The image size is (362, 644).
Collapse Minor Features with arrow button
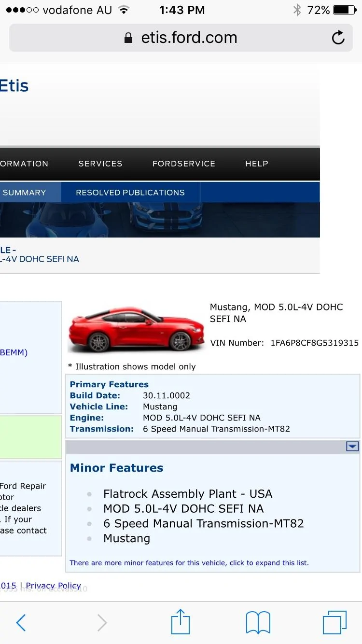pos(353,447)
